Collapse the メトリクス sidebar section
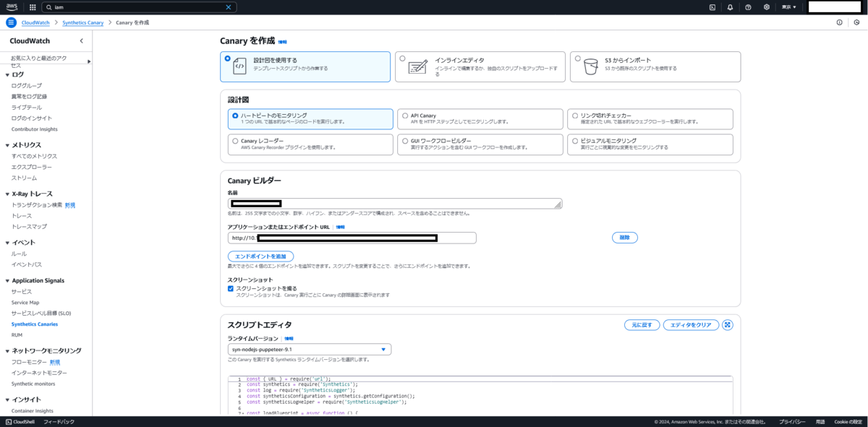The width and height of the screenshot is (868, 427). [x=7, y=145]
